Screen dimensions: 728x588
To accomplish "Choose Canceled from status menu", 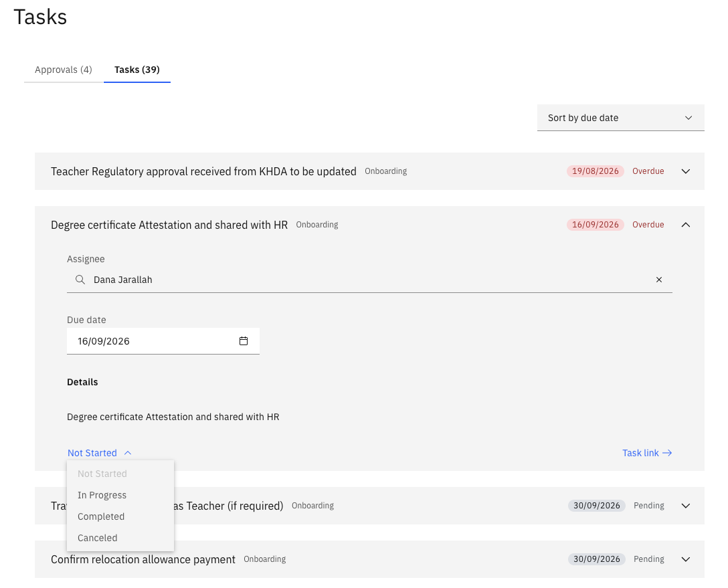I will coord(120,538).
